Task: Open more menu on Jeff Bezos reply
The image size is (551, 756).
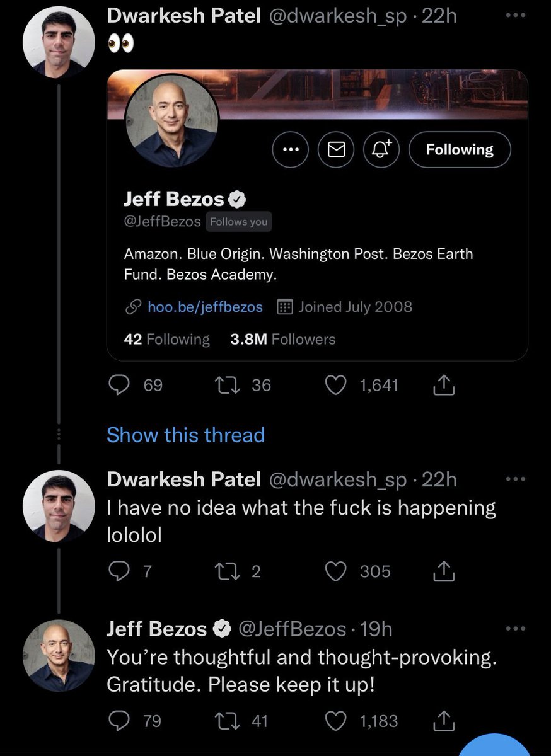Action: pyautogui.click(x=516, y=628)
